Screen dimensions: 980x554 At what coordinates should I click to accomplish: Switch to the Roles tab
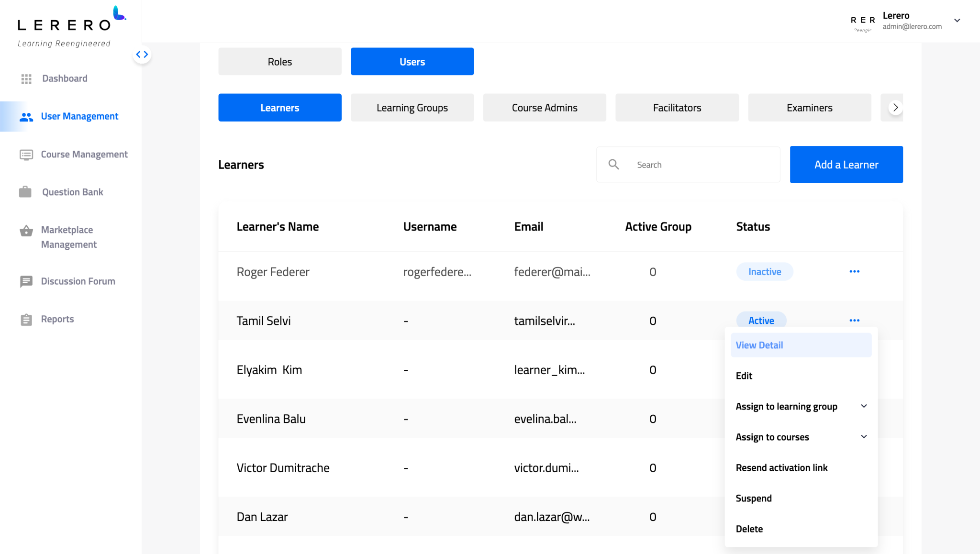coord(279,61)
